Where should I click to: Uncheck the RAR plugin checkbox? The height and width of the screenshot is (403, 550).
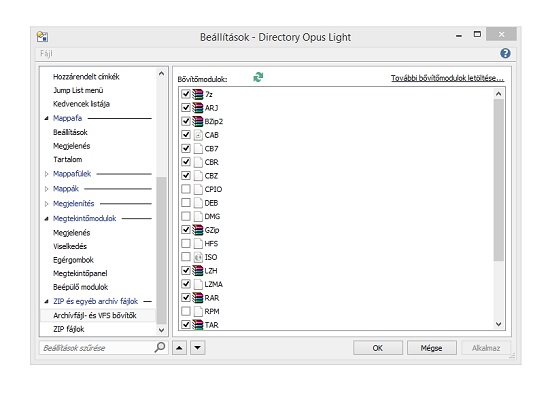[x=186, y=298]
